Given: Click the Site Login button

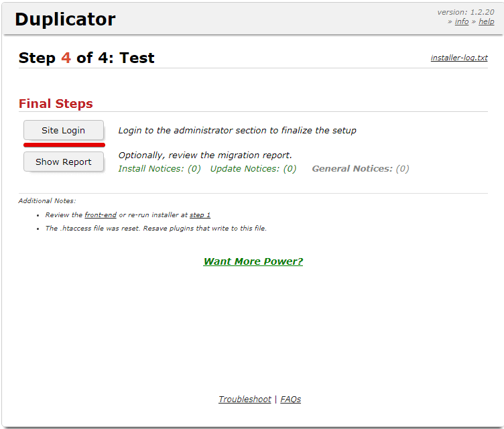Looking at the screenshot, I should point(64,130).
